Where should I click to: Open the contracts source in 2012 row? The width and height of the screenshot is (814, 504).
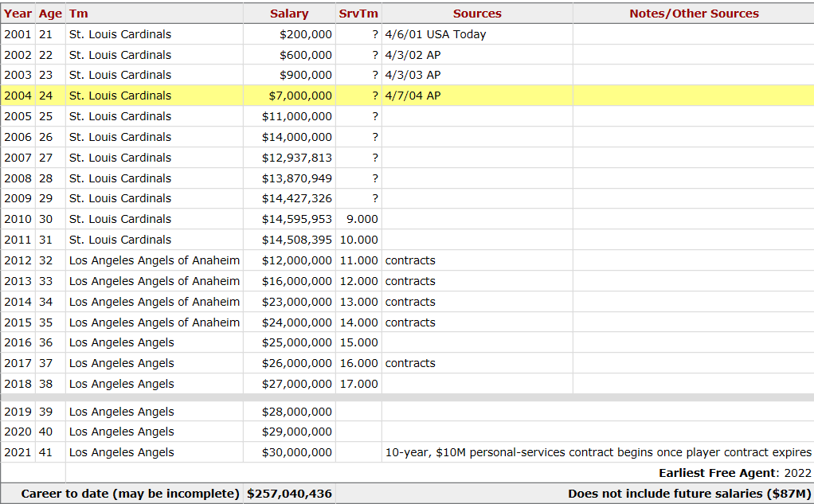click(x=410, y=260)
